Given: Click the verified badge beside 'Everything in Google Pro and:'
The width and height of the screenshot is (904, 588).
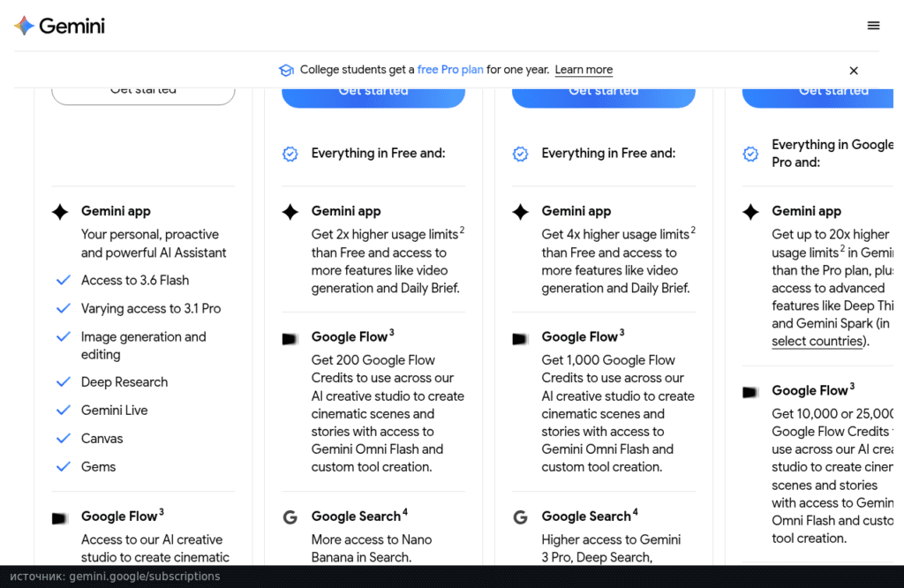Looking at the screenshot, I should (x=750, y=154).
